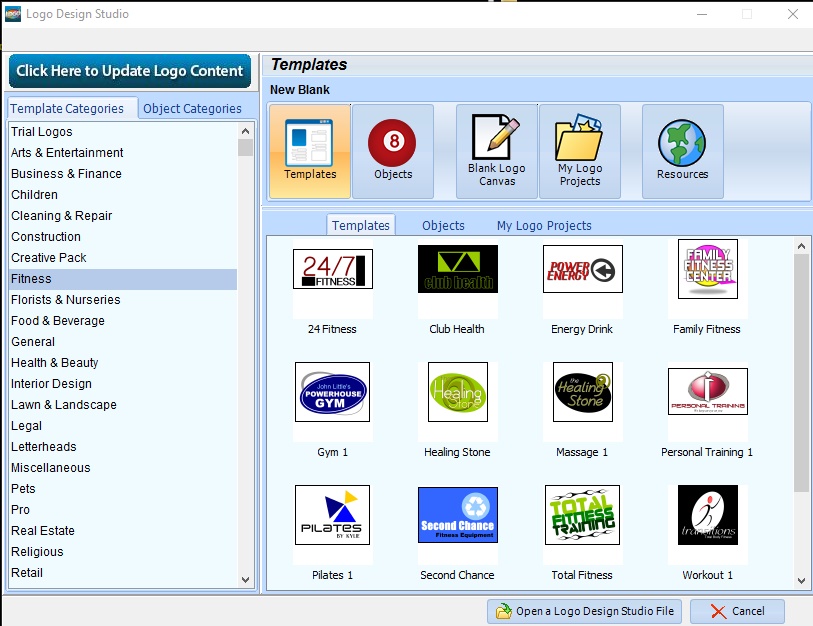This screenshot has width=813, height=626.
Task: Click the Cancel button
Action: [x=737, y=611]
